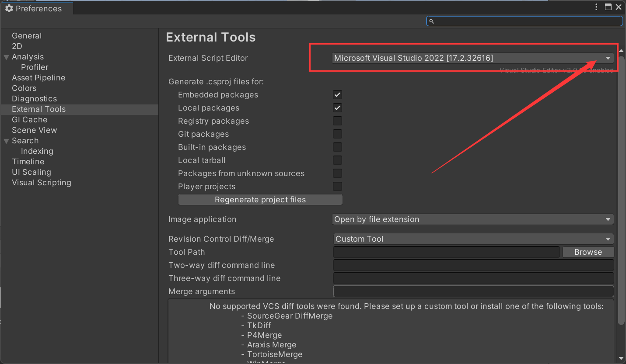Open Profiler settings in sidebar
This screenshot has width=626, height=364.
[35, 67]
